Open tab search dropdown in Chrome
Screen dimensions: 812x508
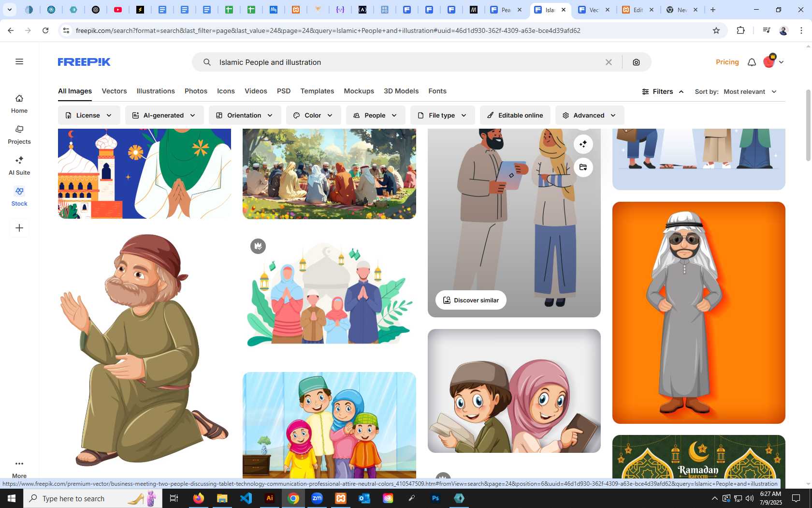tap(9, 10)
